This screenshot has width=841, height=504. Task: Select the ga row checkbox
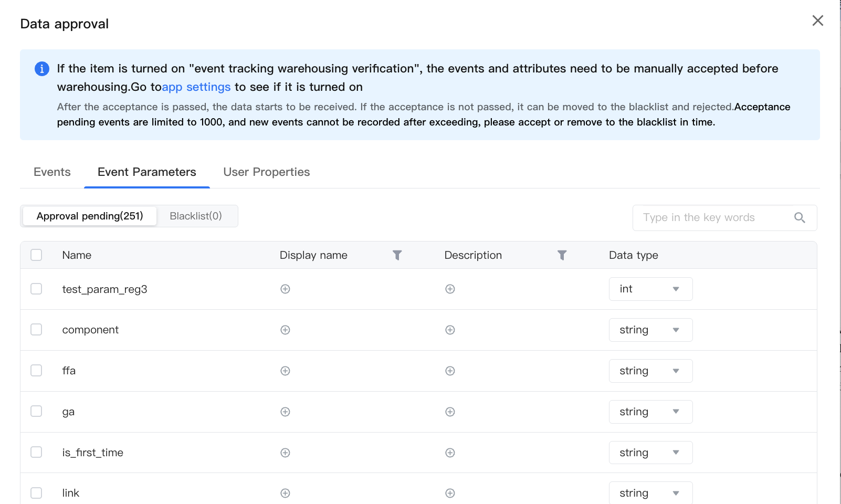click(36, 411)
